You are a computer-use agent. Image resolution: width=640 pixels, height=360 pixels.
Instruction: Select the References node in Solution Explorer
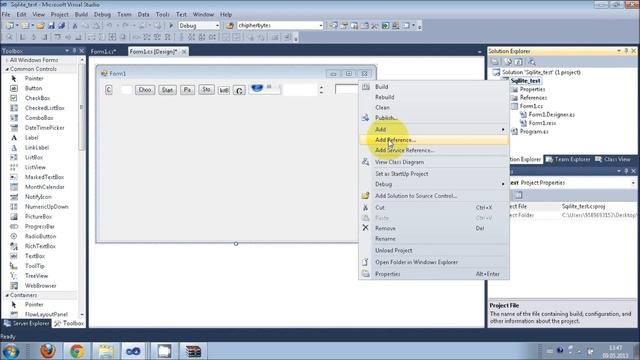[x=533, y=98]
